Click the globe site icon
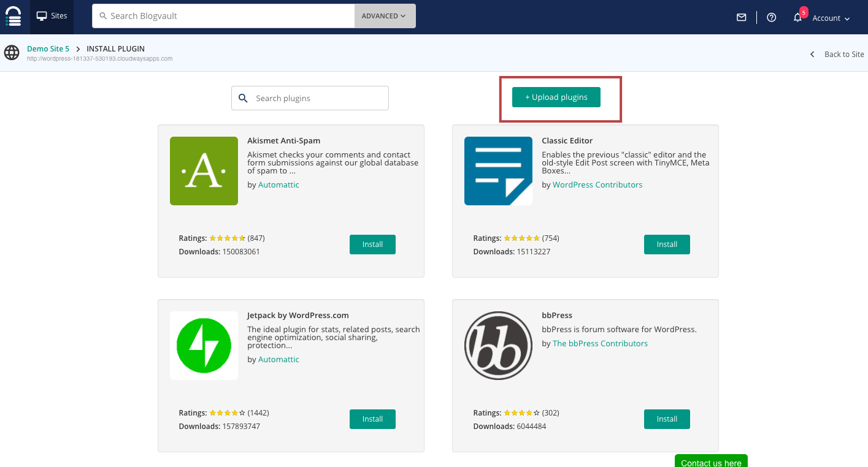868x467 pixels. click(x=12, y=53)
